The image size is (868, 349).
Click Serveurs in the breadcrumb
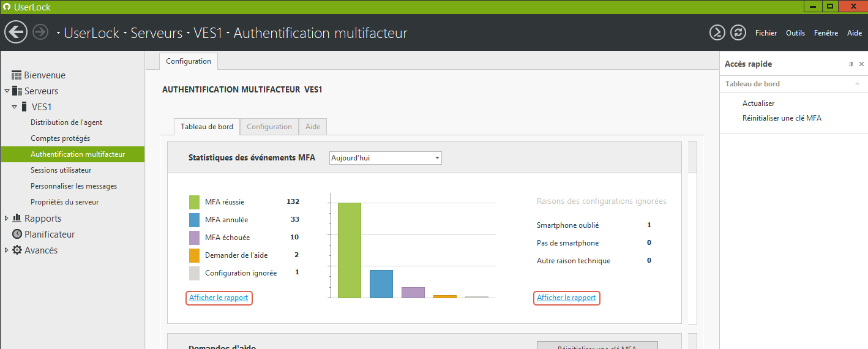pyautogui.click(x=157, y=33)
